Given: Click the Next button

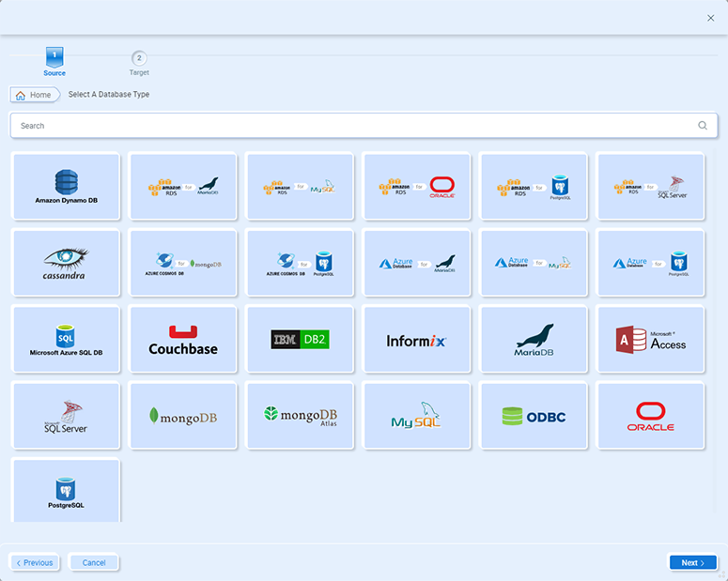Looking at the screenshot, I should [x=692, y=562].
